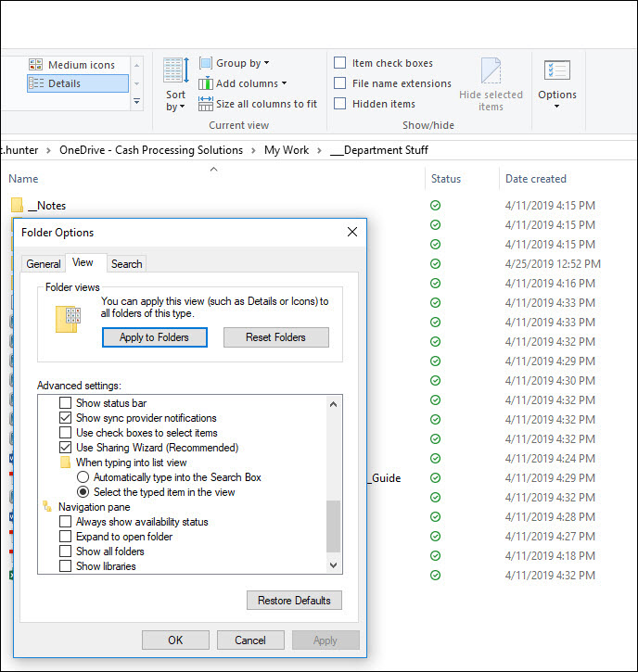Enable the Hidden items checkbox
Screen dimensions: 638x672
coord(339,104)
